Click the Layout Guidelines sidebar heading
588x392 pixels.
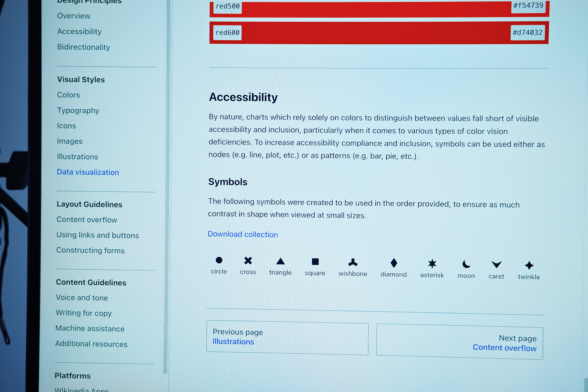89,204
